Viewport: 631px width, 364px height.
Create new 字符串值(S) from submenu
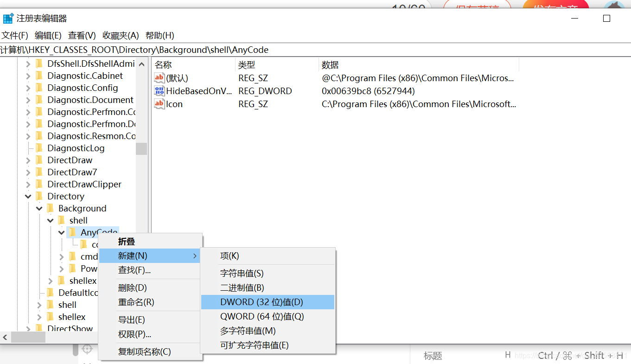(268, 274)
